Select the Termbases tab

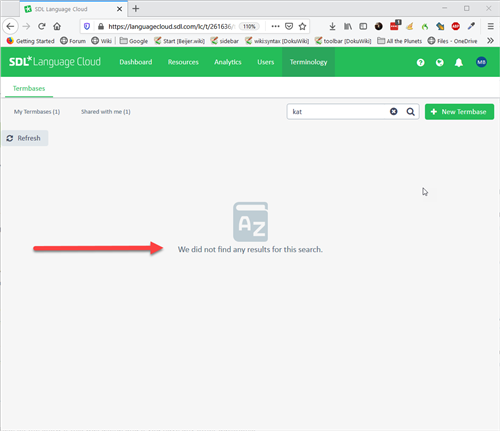pyautogui.click(x=29, y=88)
